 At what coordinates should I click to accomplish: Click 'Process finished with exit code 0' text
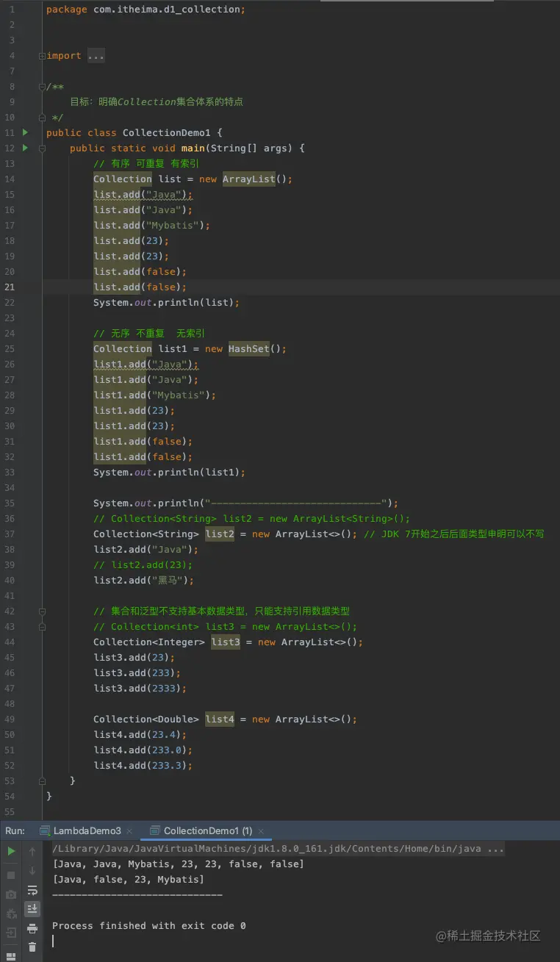[148, 926]
